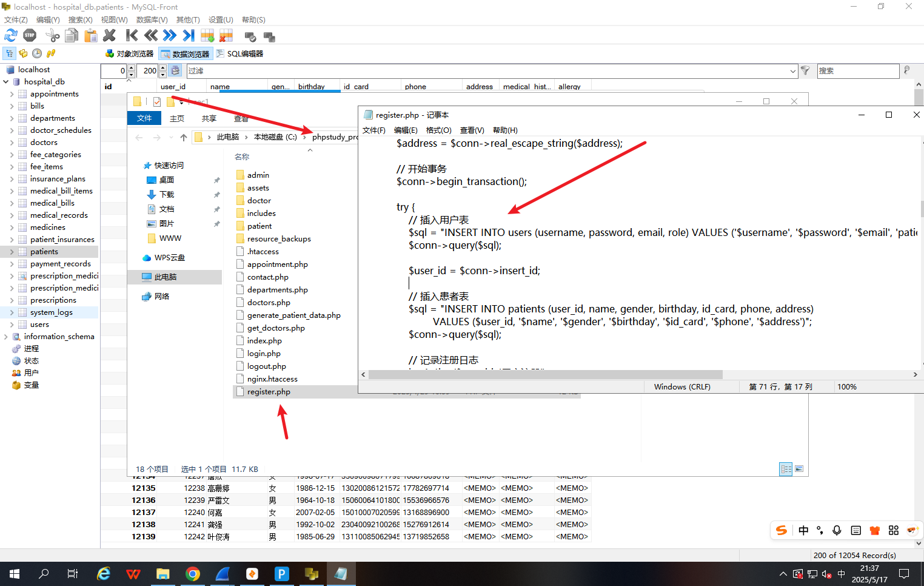The width and height of the screenshot is (924, 586).
Task: Open Notepad 查看(V) menu
Action: [472, 130]
